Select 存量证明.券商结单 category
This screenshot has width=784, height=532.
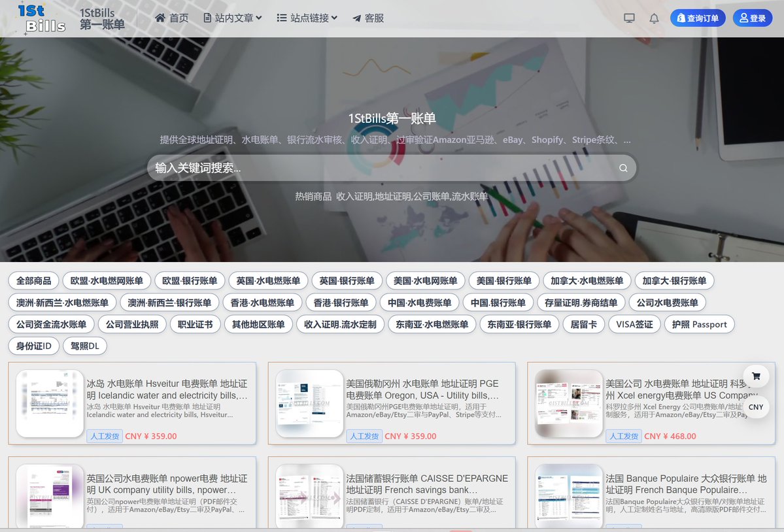point(581,303)
